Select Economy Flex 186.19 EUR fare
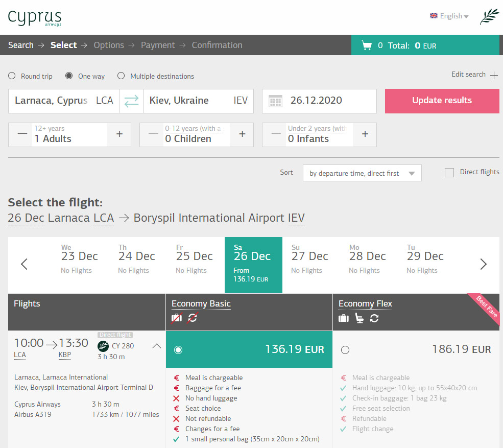 pos(416,349)
